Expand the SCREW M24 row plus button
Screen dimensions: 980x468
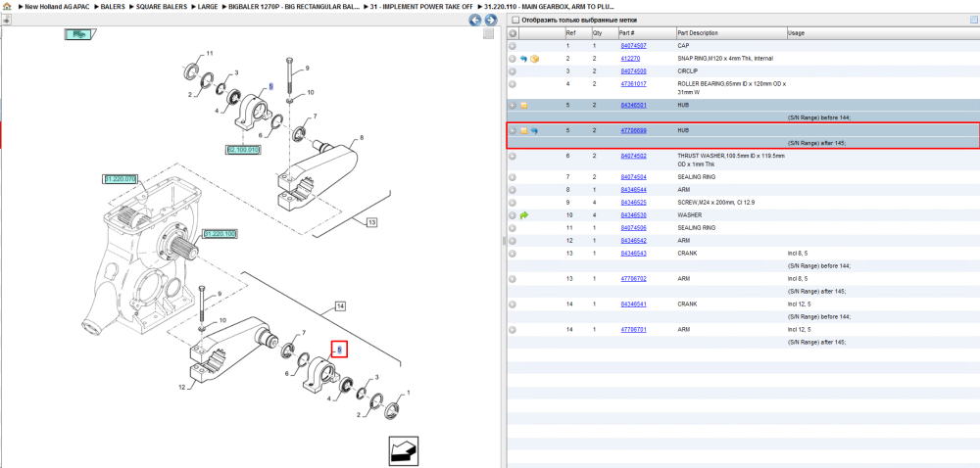(x=513, y=203)
